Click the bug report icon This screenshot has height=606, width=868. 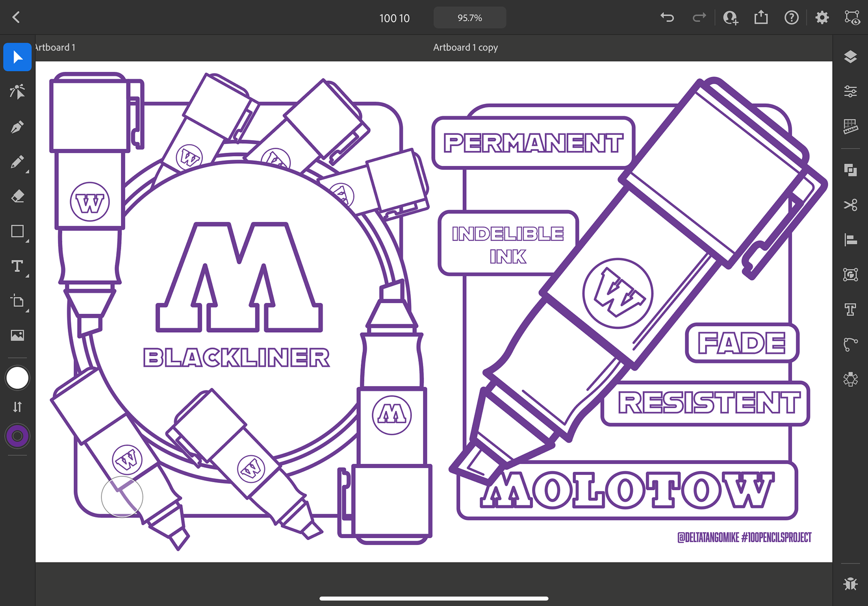tap(850, 584)
